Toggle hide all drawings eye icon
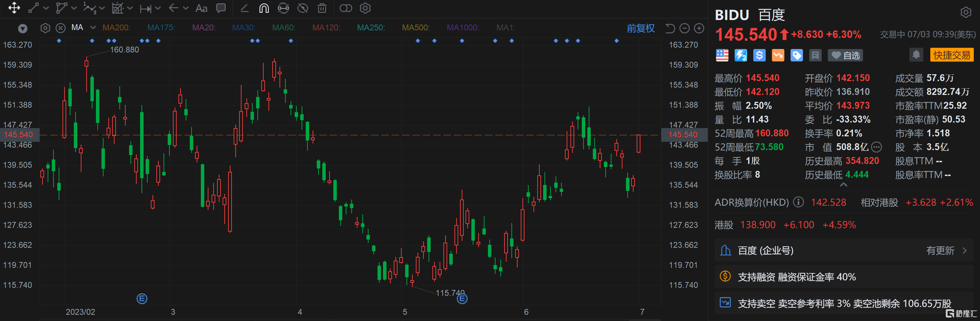The height and width of the screenshot is (321, 980). click(x=302, y=8)
